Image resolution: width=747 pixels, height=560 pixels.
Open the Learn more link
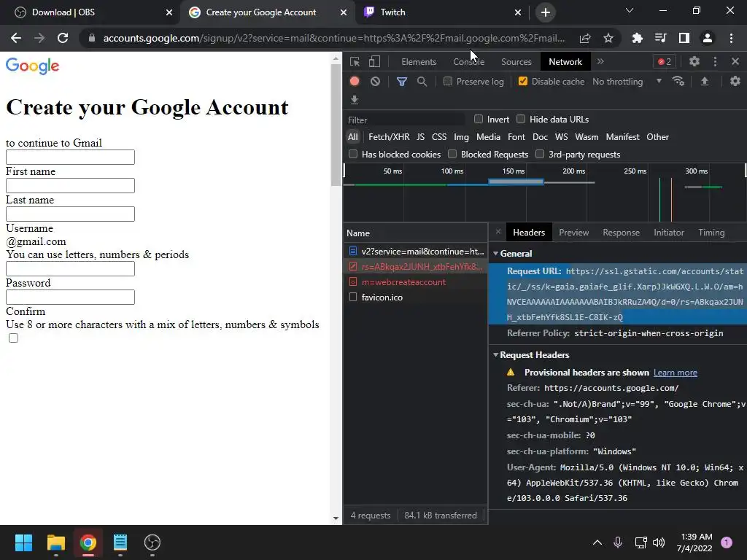point(675,373)
